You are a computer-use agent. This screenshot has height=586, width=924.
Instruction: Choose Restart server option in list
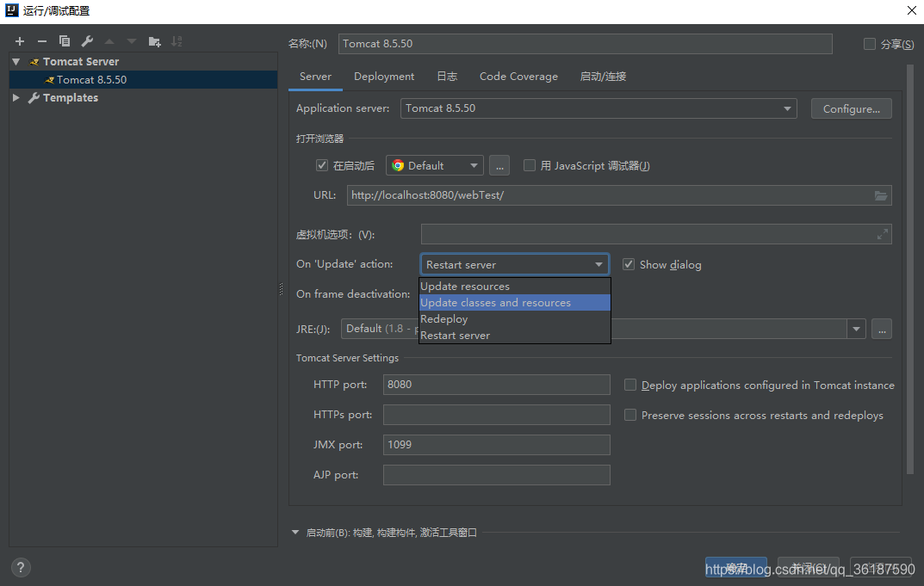[x=514, y=336]
